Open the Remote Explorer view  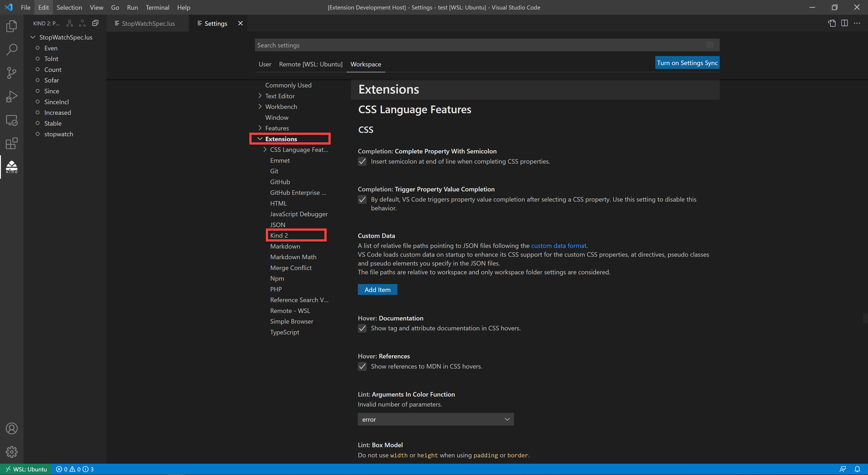(12, 120)
